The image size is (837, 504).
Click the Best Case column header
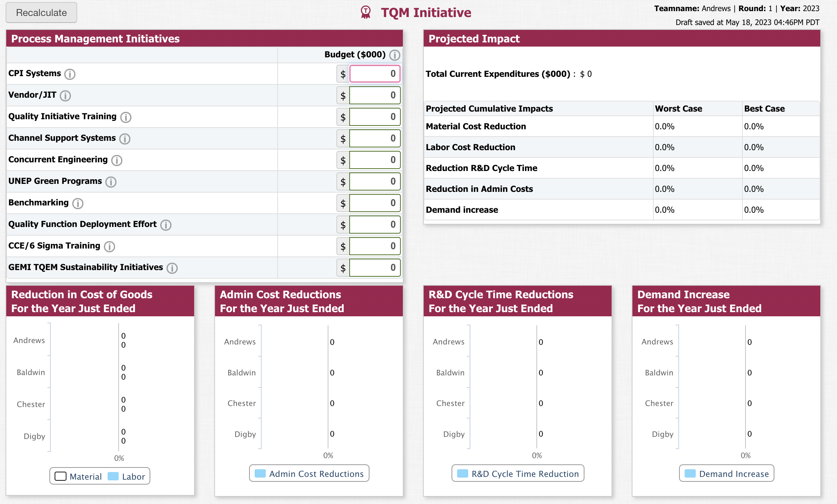(764, 109)
